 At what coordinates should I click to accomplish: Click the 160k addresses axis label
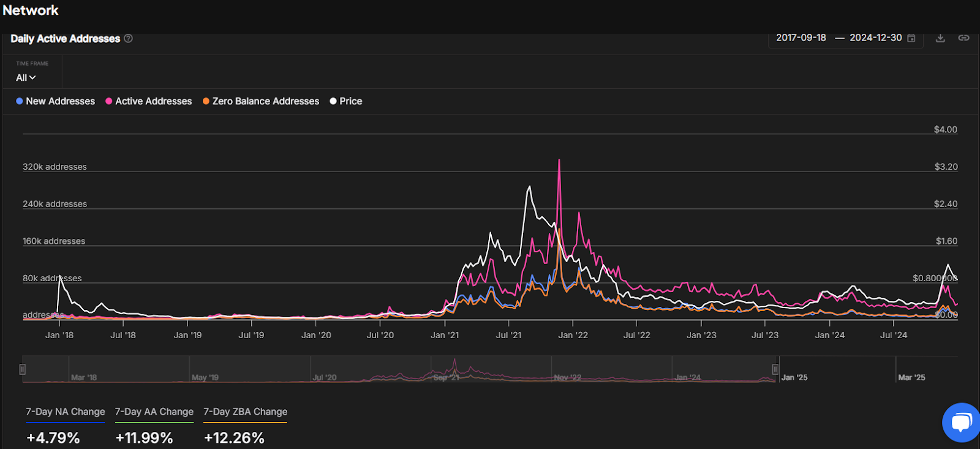point(54,241)
